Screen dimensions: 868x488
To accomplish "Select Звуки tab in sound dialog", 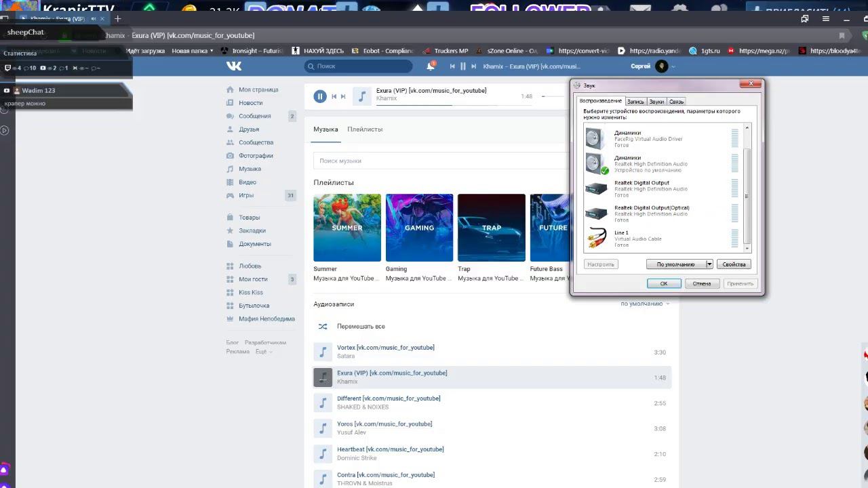I will point(656,102).
